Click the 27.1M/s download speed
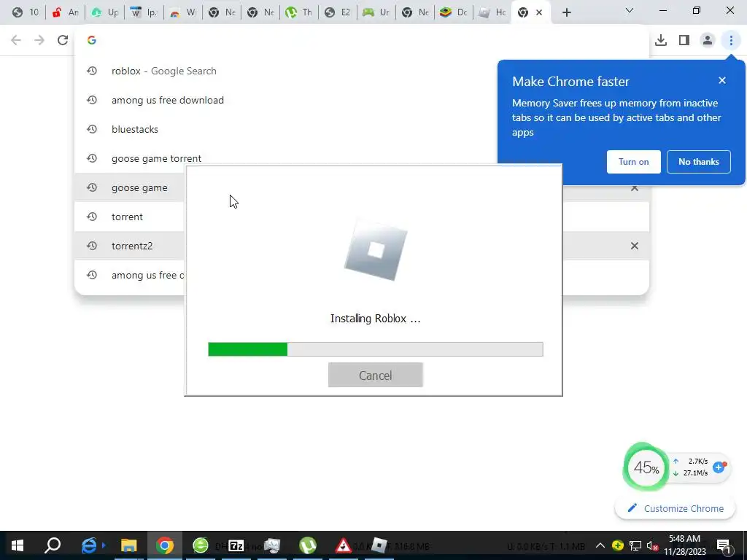This screenshot has width=747, height=560. tap(695, 472)
